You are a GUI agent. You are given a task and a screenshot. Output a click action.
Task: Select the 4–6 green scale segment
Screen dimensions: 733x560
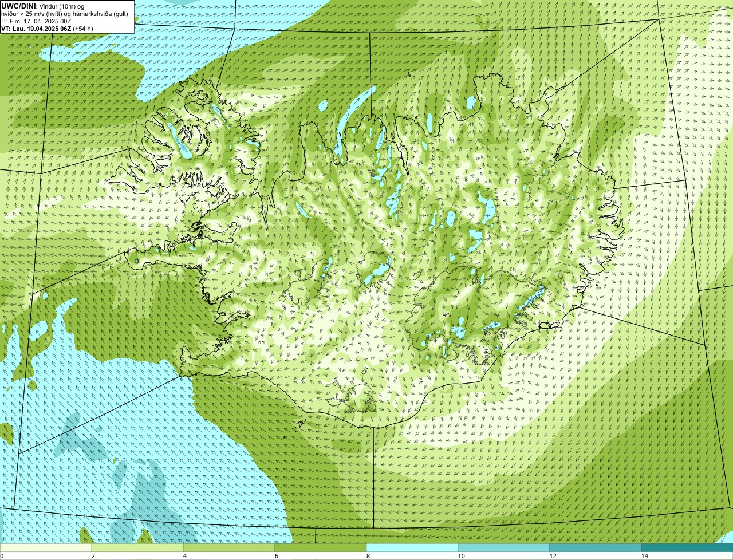click(x=229, y=547)
